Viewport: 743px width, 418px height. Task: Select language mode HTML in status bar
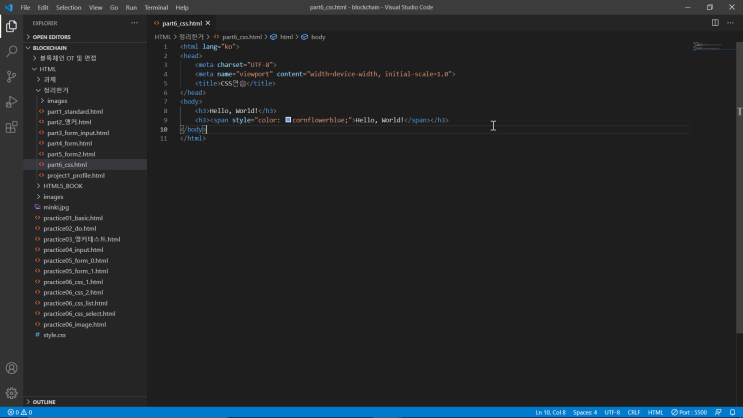[655, 412]
